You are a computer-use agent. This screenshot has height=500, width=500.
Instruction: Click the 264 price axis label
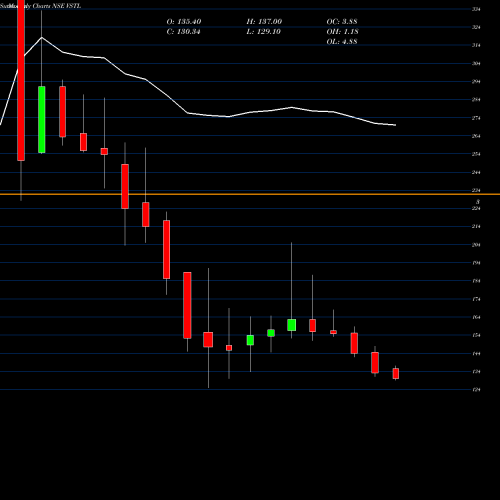476,136
